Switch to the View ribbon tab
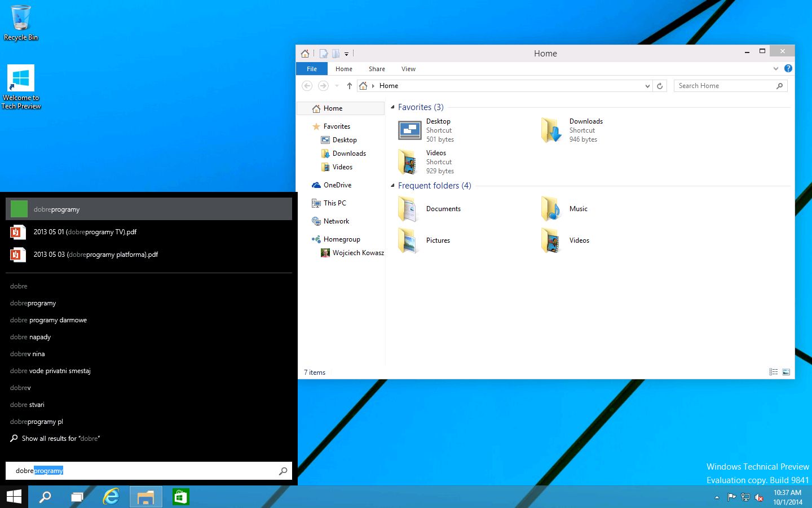This screenshot has height=508, width=812. click(x=408, y=69)
